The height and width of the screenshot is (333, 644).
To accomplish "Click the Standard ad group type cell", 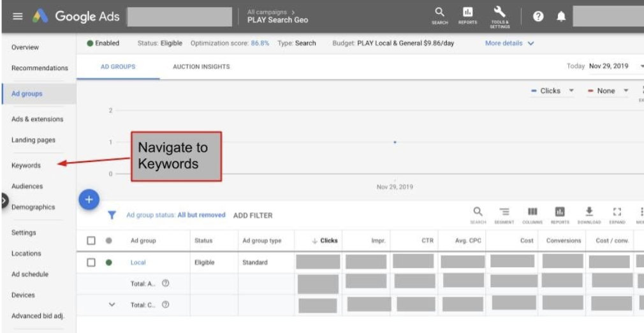I will 254,262.
